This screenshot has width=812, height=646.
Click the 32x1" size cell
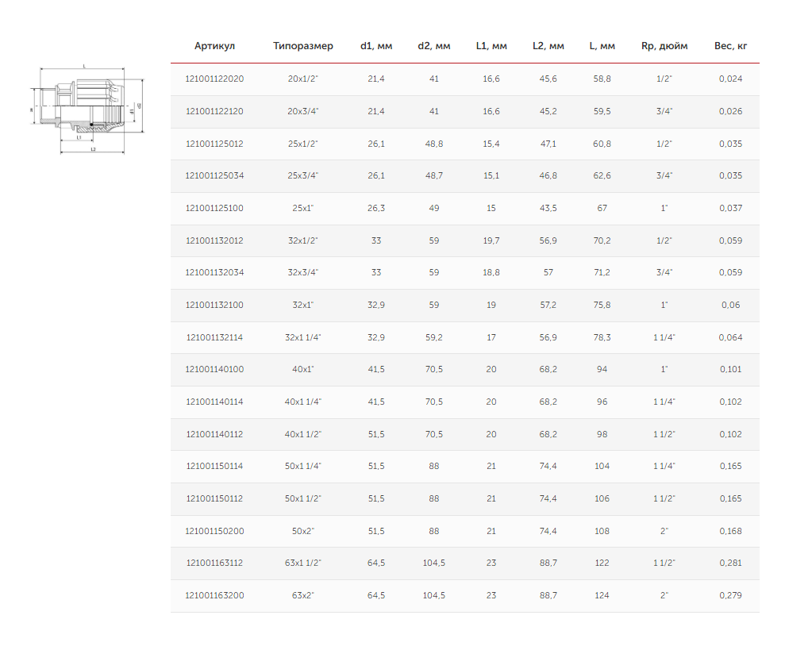[x=303, y=305]
